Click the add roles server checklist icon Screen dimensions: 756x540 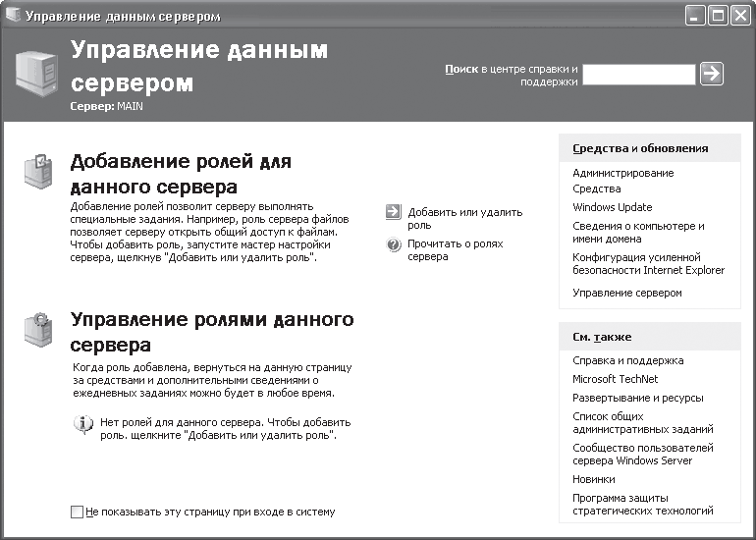pyautogui.click(x=38, y=171)
